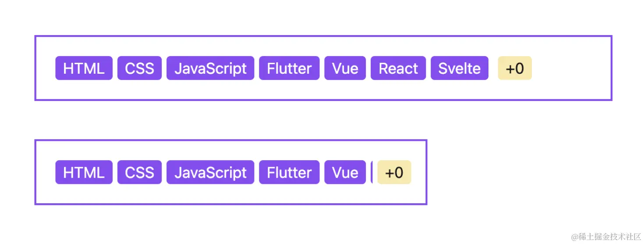This screenshot has height=244, width=644.
Task: Click the HTML tag in bottom container
Action: [84, 172]
